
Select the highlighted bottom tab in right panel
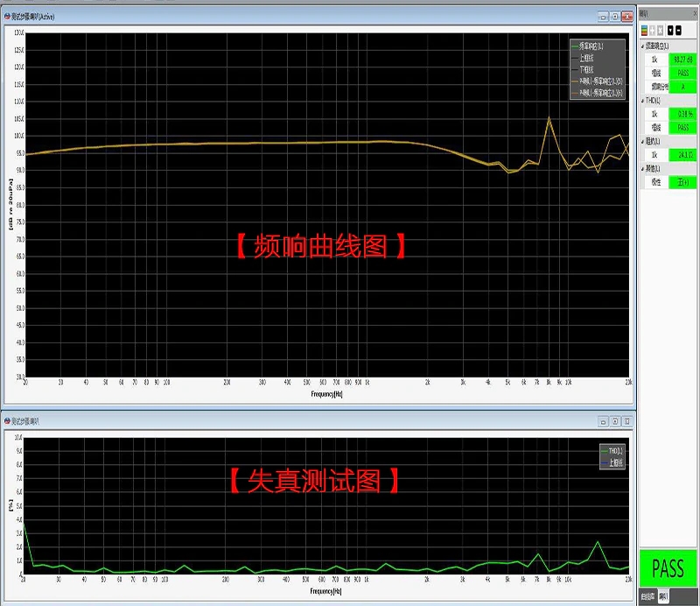pos(663,596)
